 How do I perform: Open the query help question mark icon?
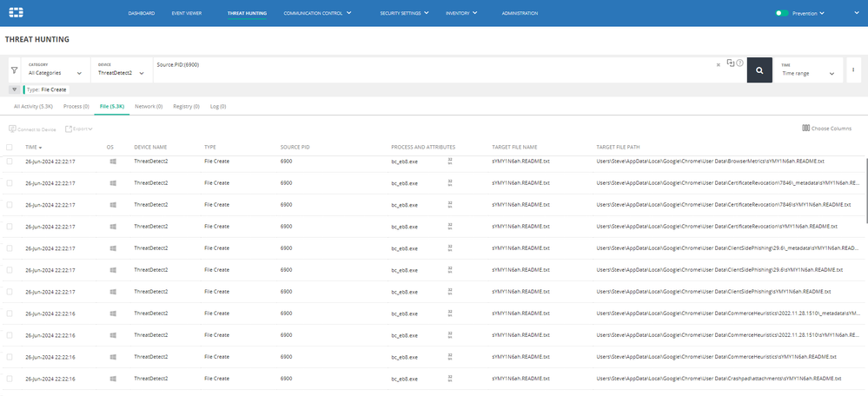point(739,63)
